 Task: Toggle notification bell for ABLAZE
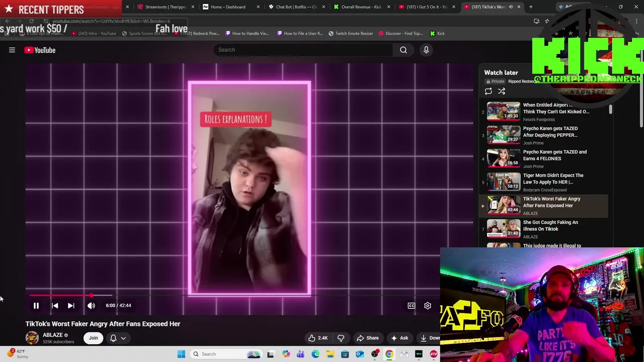(113, 338)
